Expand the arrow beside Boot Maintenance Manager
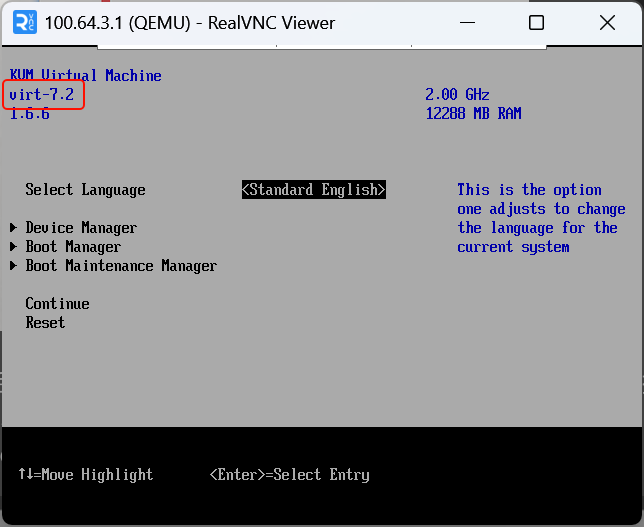 14,266
